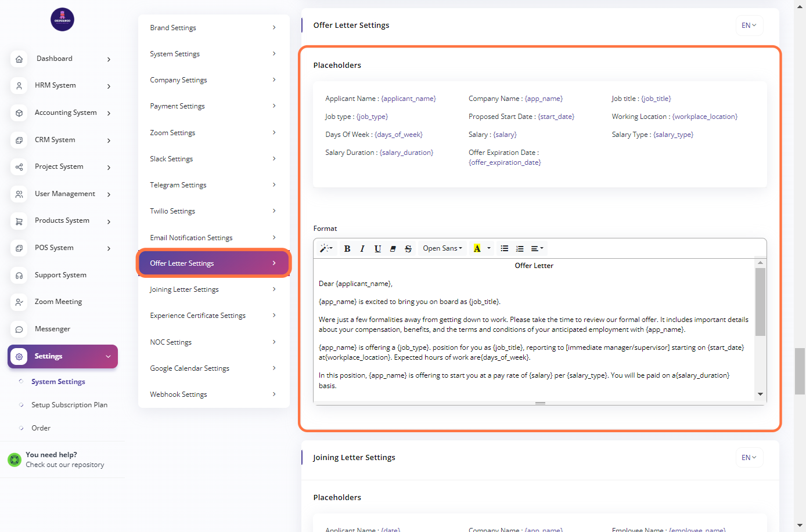Expand font color options arrow
This screenshot has height=532, width=806.
click(x=489, y=248)
